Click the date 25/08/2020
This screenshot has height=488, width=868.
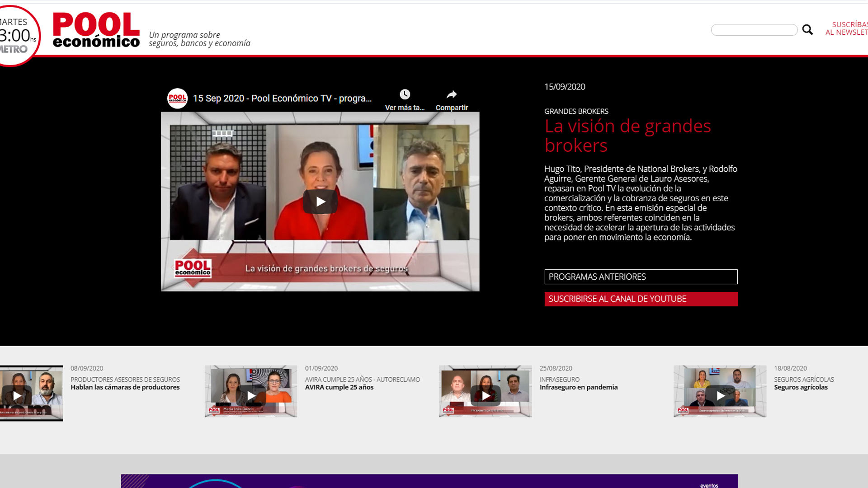(556, 368)
